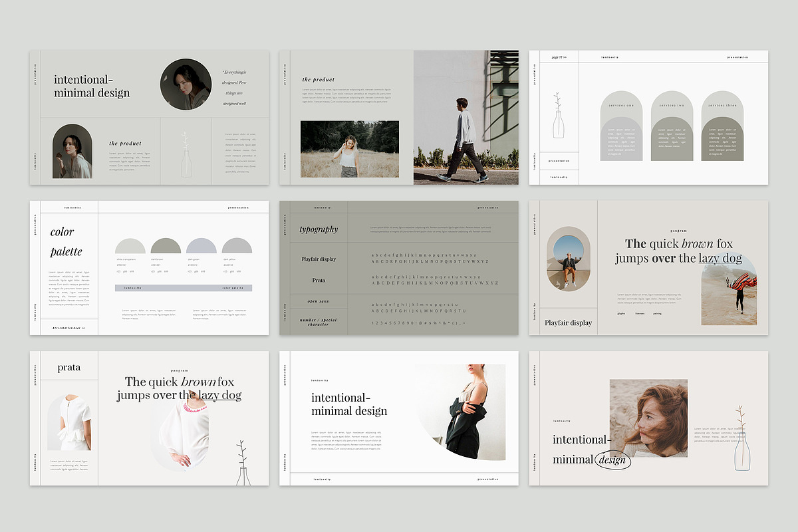Click the "presentation.page 12" footer label
Viewport: 798px width, 532px height.
(x=69, y=328)
